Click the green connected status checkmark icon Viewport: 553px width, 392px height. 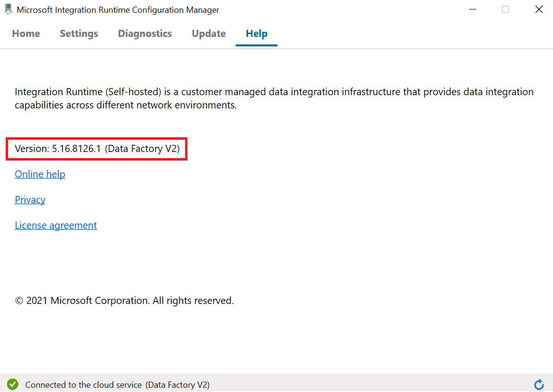[x=13, y=384]
